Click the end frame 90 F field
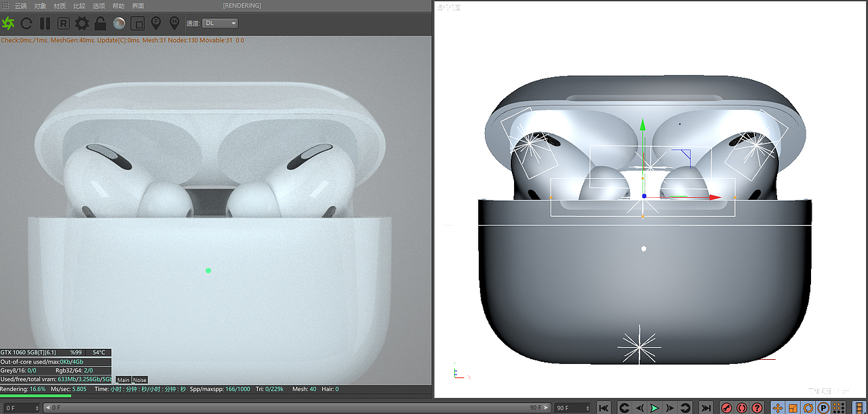Screen dimensions: 868x414 571,408
